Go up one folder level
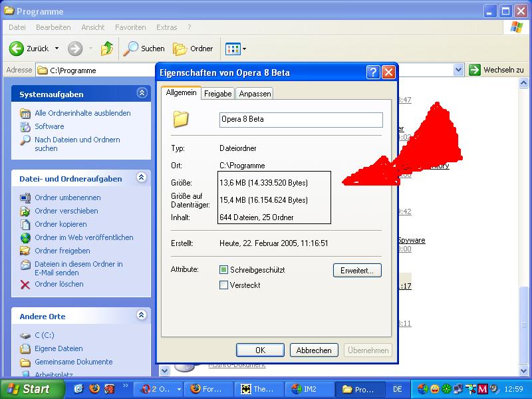532x399 pixels. pos(107,49)
